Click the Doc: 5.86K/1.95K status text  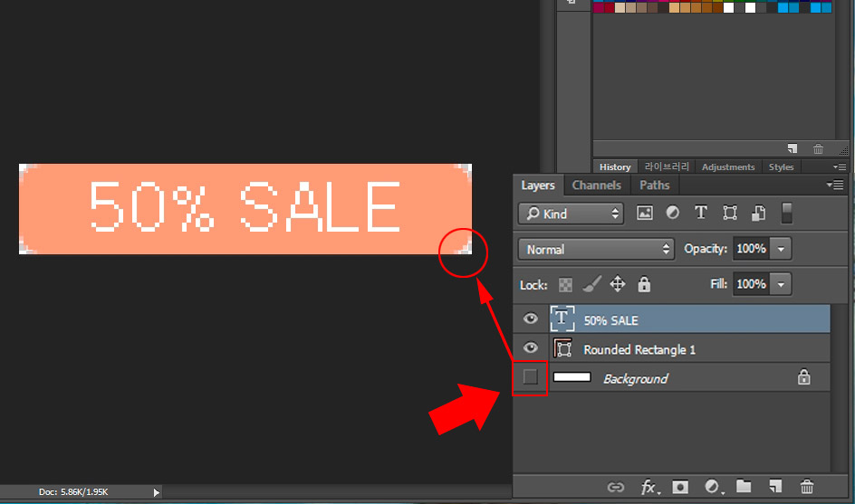(x=73, y=492)
